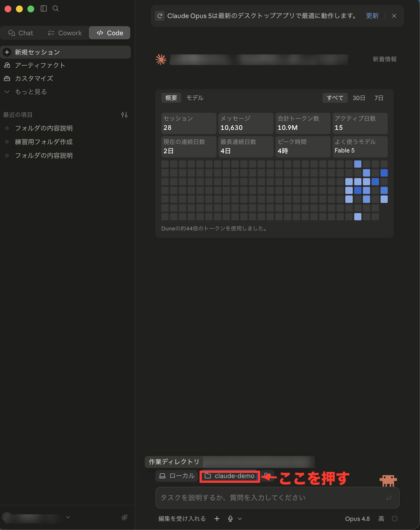Show stats for 7日 period
Viewport: 420px width, 530px height.
pos(379,98)
